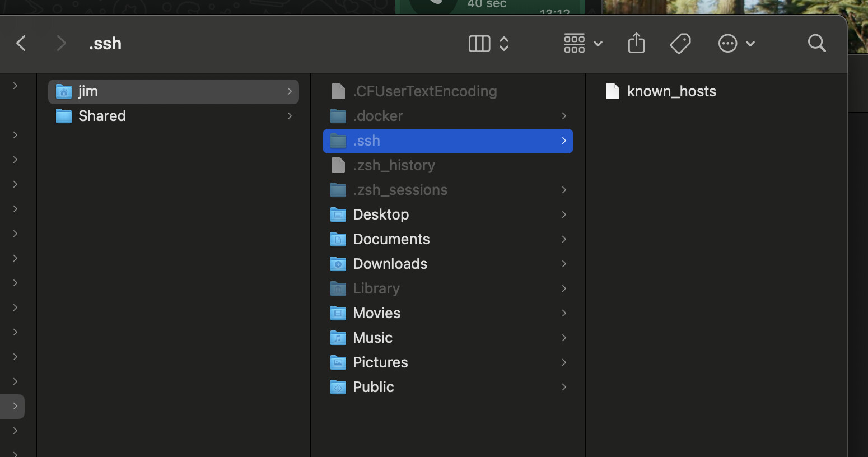Select the .ssh folder row
The height and width of the screenshot is (457, 868).
coord(448,141)
